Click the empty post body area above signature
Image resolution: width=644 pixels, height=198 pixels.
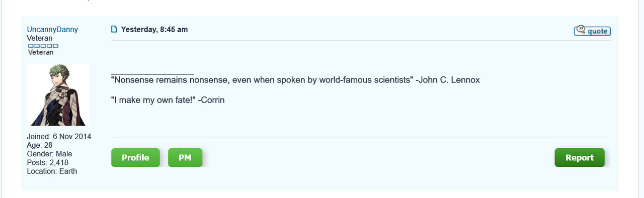click(361, 56)
